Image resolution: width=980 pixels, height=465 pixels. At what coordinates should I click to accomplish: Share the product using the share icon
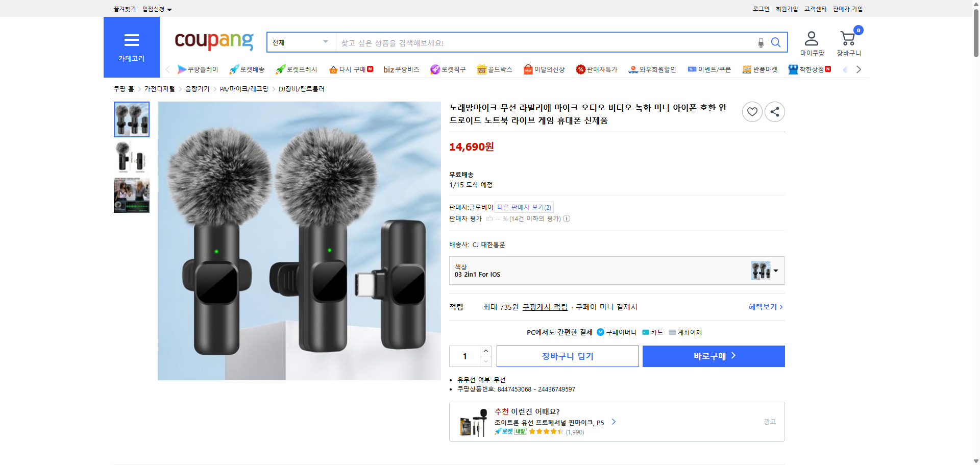tap(774, 111)
